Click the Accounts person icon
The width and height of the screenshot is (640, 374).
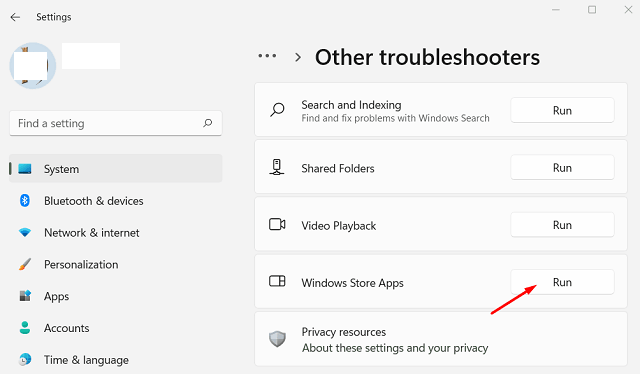tap(25, 327)
